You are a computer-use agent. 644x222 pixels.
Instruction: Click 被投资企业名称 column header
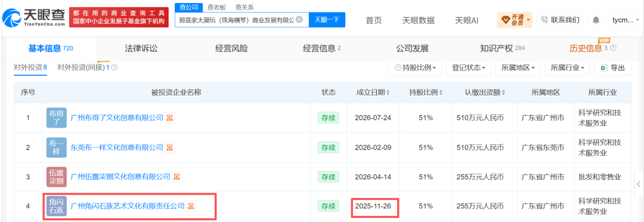coord(176,92)
